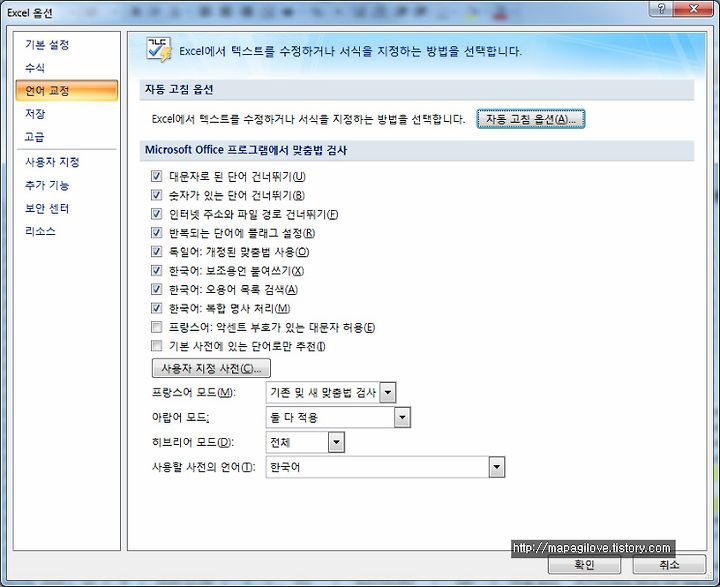Click the 기존 및 새 맞춤법 검사 combo box
This screenshot has height=587, width=720.
tap(331, 393)
